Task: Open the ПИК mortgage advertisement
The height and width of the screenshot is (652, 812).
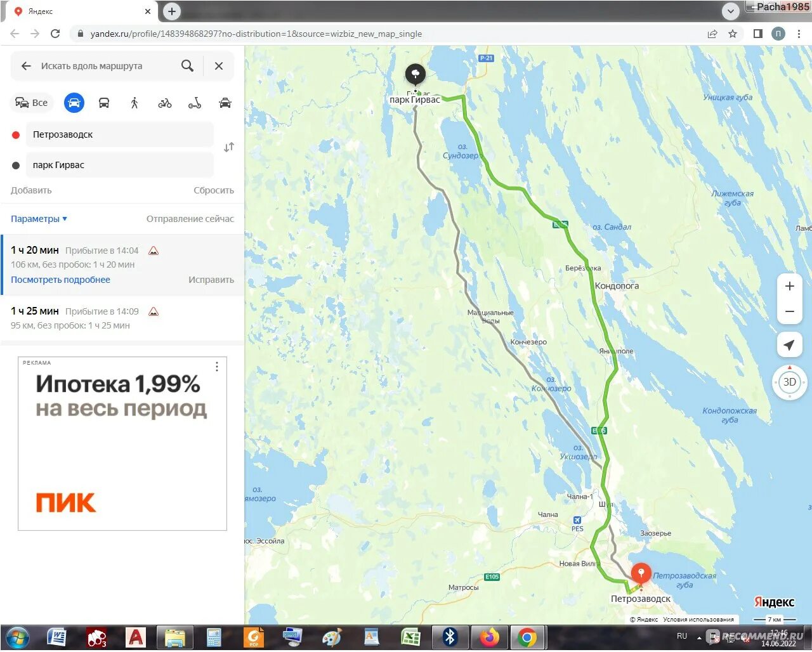Action: coord(122,443)
